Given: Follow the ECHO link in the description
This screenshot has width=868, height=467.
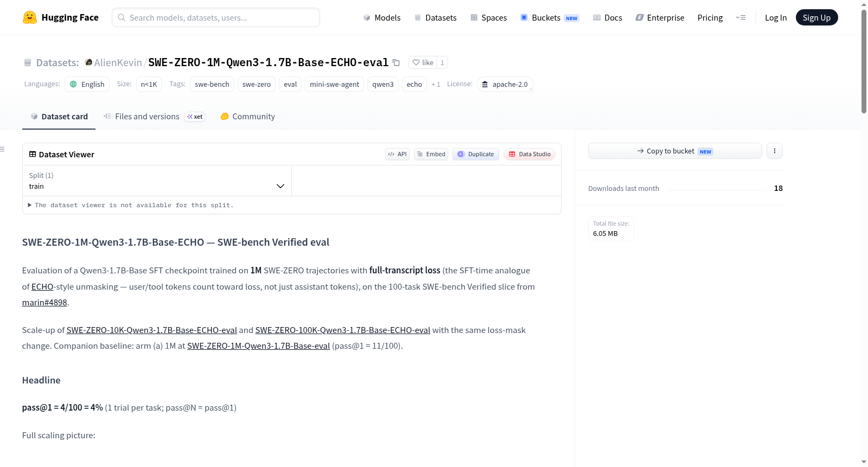Looking at the screenshot, I should point(42,286).
